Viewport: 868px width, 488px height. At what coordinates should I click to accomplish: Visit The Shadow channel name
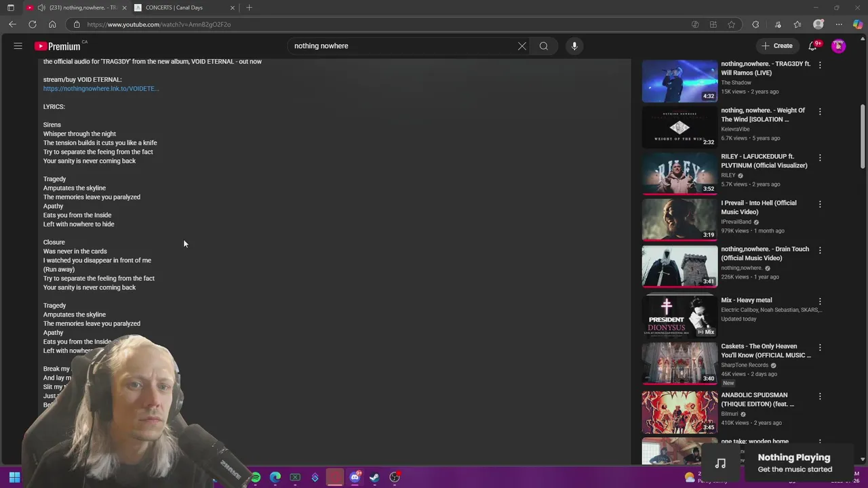736,83
